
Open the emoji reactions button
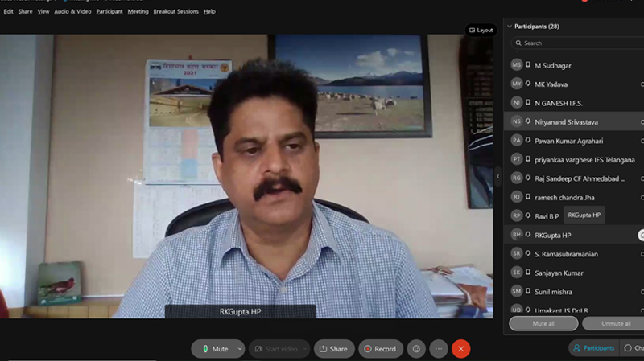[x=416, y=349]
